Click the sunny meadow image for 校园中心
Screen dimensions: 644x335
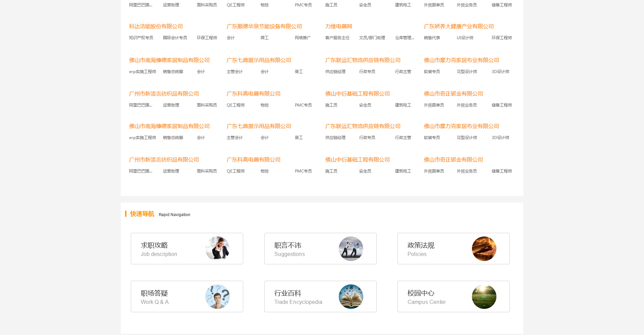pos(484,296)
